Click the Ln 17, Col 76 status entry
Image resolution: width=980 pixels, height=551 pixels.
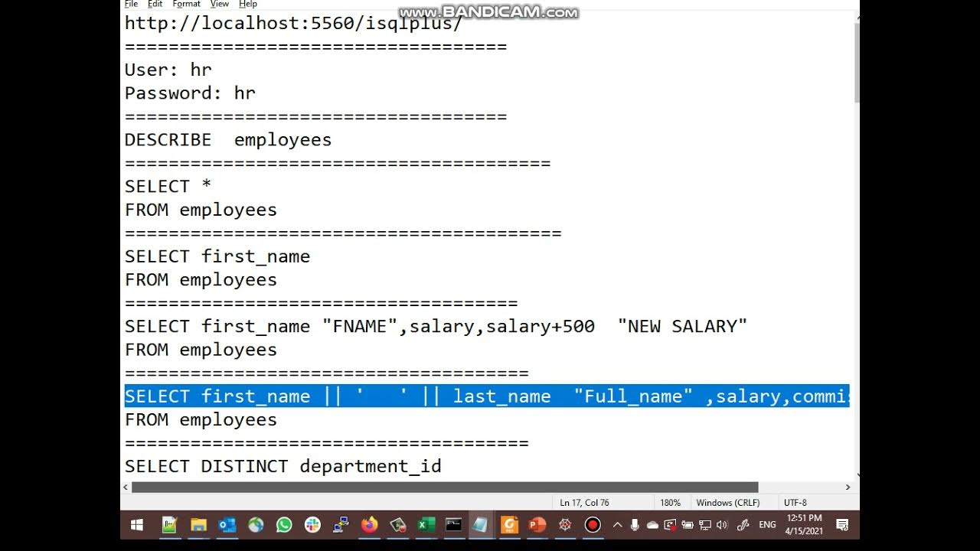point(584,503)
